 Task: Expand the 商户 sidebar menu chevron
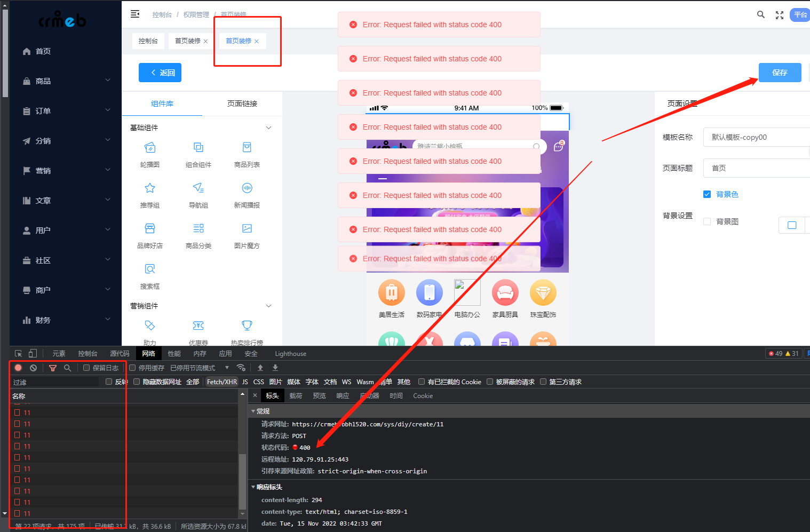pyautogui.click(x=108, y=290)
